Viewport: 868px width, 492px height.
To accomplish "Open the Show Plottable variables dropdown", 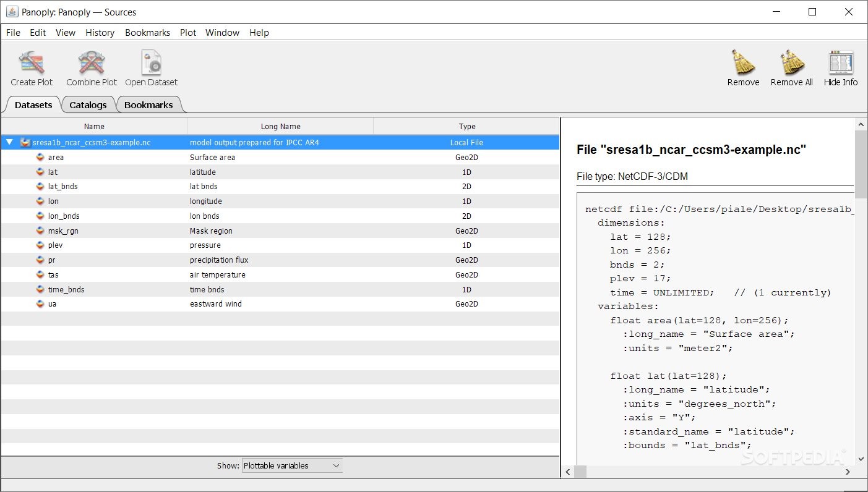I will (292, 466).
